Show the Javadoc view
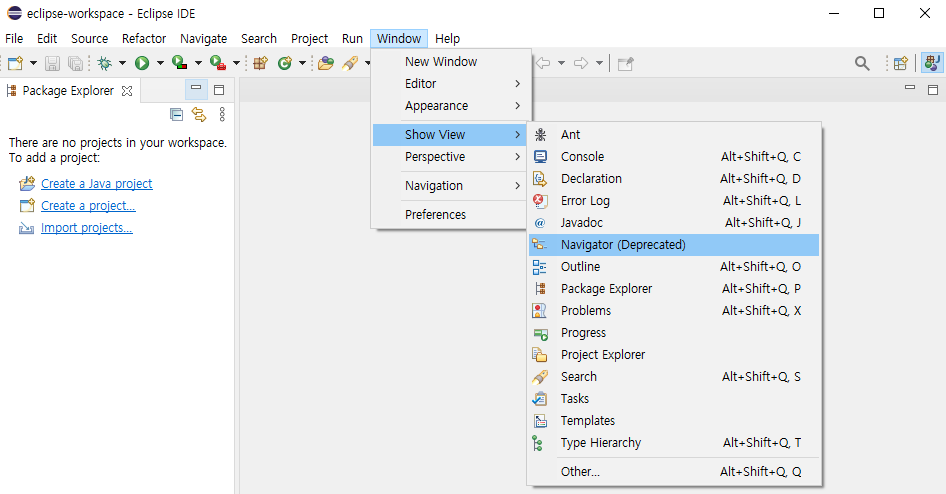Image resolution: width=946 pixels, height=494 pixels. tap(674, 223)
